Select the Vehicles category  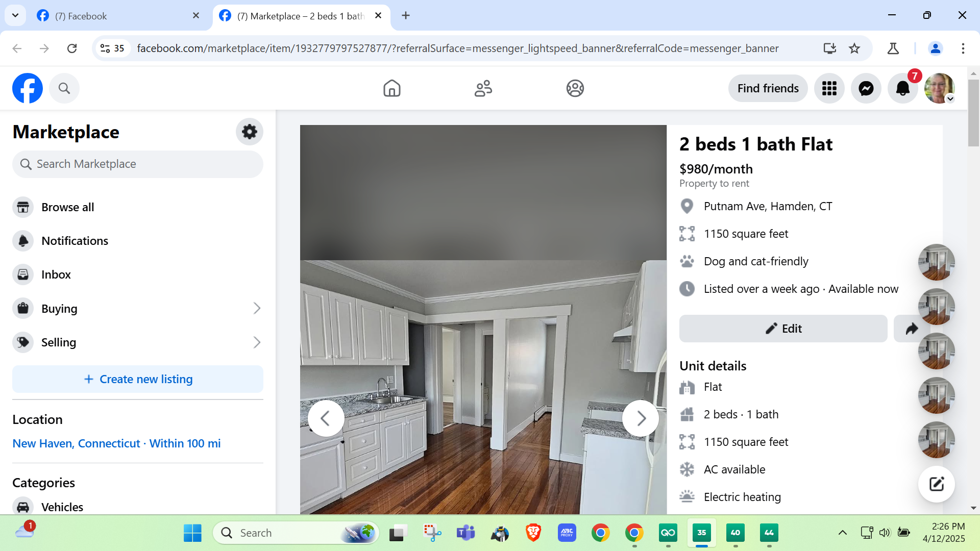coord(138,507)
